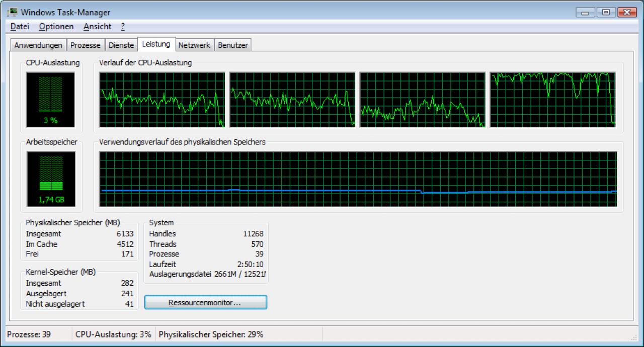The image size is (644, 347).
Task: Click the Auslagerungsdatei value text
Action: [x=240, y=274]
